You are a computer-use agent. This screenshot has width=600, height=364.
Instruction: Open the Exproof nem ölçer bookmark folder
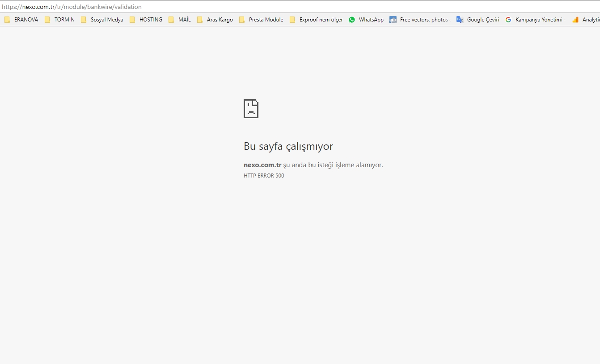coord(316,20)
